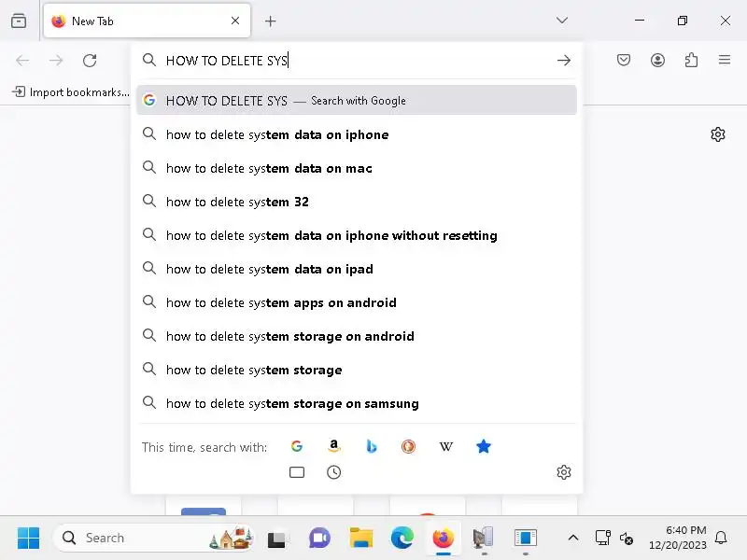This screenshot has height=560, width=747.
Task: Choose suggestion how to delete system 32
Action: pos(357,202)
